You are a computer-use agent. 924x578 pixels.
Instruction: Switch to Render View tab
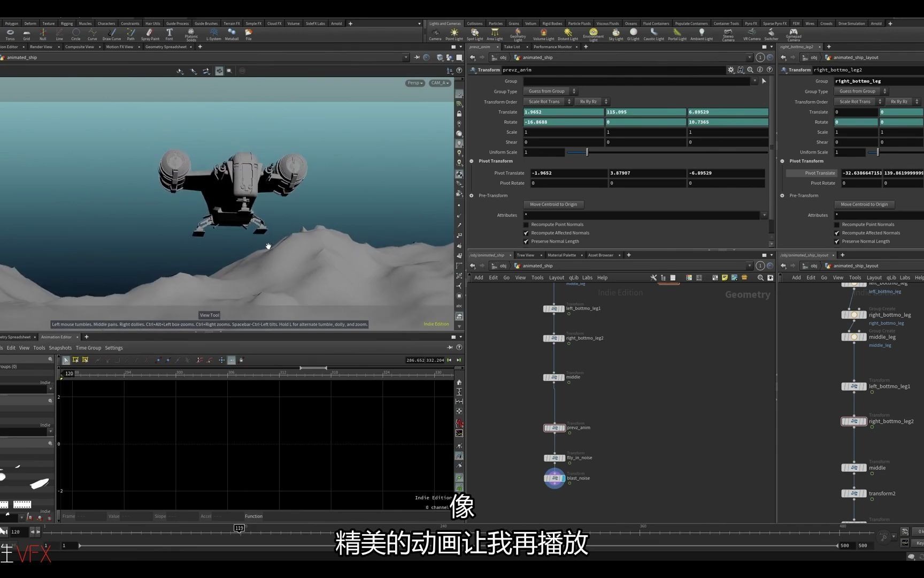41,47
